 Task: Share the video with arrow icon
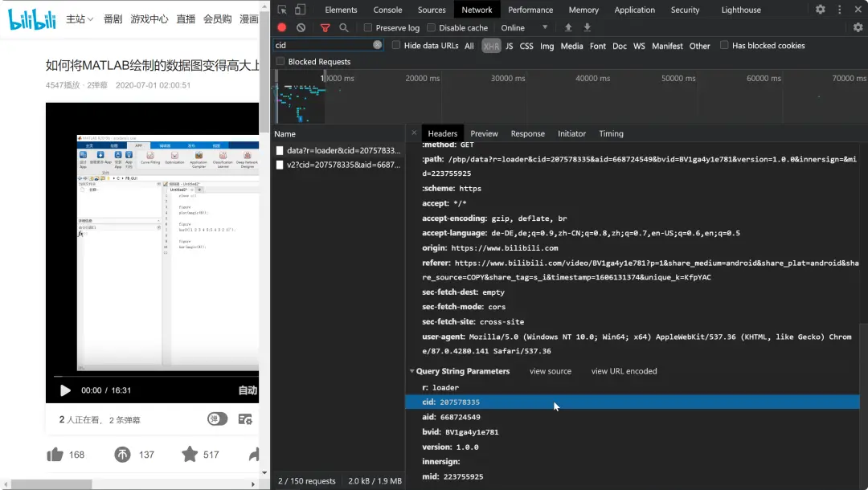click(254, 455)
